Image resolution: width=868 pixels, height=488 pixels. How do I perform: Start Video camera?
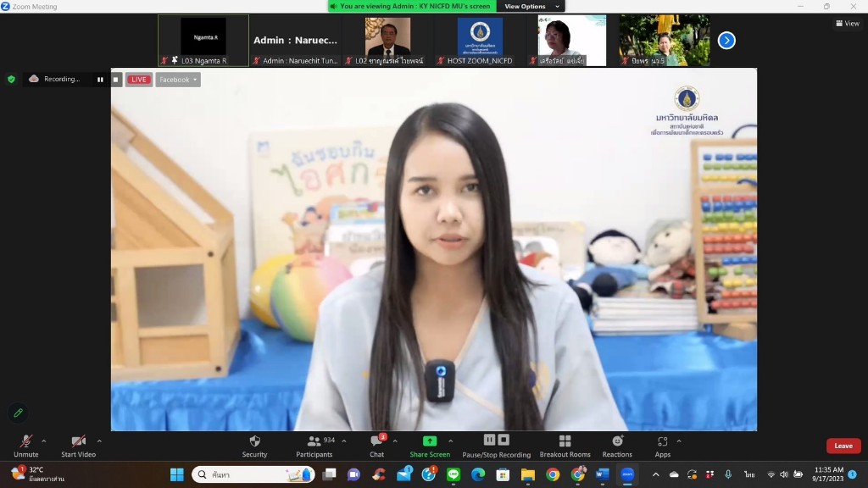click(78, 446)
